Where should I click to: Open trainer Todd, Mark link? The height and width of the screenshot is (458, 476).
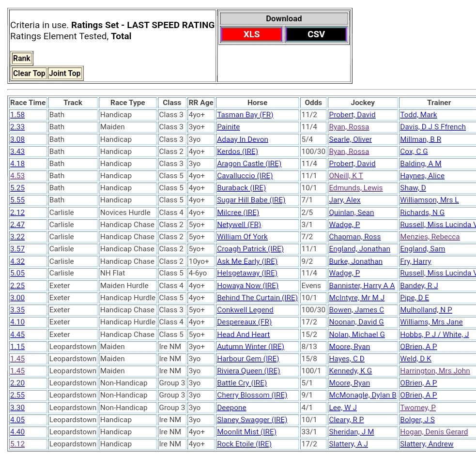coord(418,115)
